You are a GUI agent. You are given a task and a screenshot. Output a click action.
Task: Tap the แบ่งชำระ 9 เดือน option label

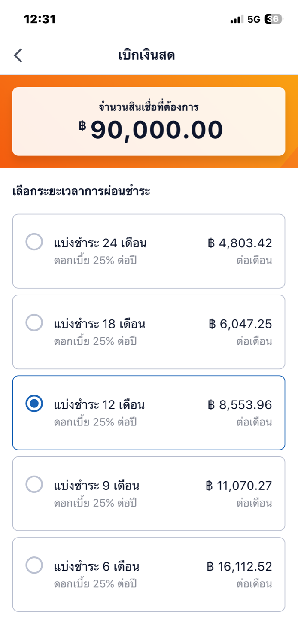pyautogui.click(x=97, y=486)
